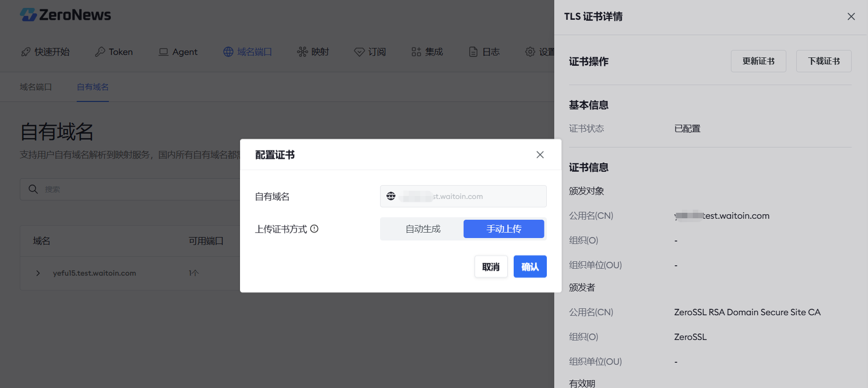Click the ZeroNews logo
Screen dimensions: 868x388
pyautogui.click(x=65, y=15)
